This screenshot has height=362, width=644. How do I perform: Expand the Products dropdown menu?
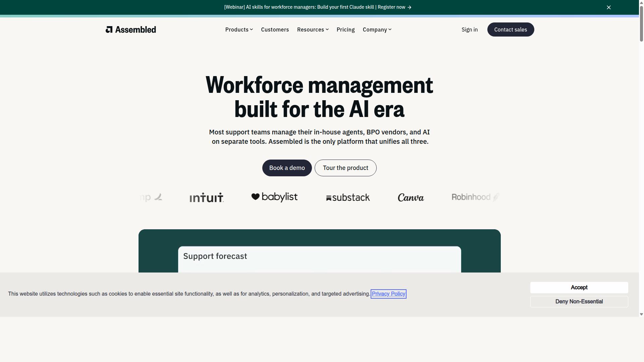pos(239,29)
